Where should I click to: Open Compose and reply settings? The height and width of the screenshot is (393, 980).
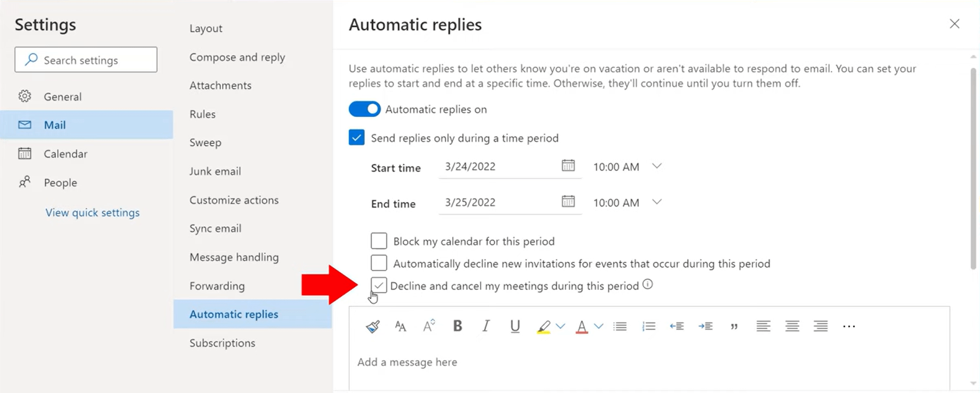pos(237,57)
